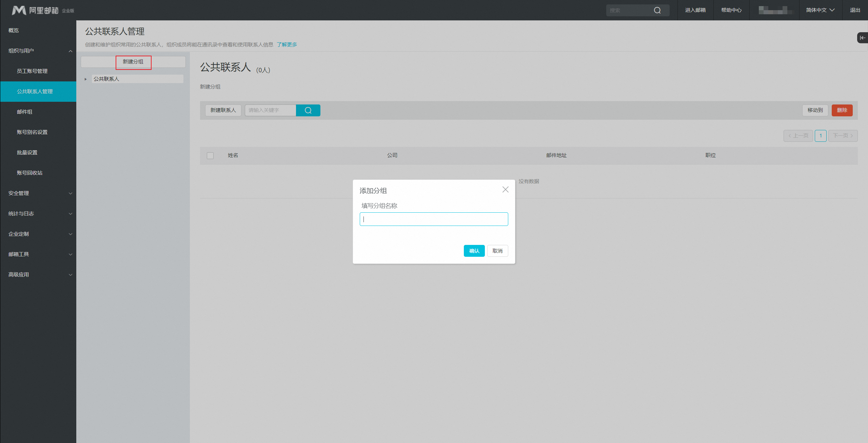
Task: Click the top search magnifier icon
Action: (x=657, y=10)
